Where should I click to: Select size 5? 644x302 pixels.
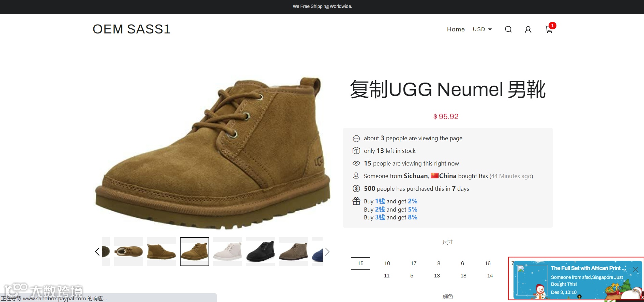[412, 276]
